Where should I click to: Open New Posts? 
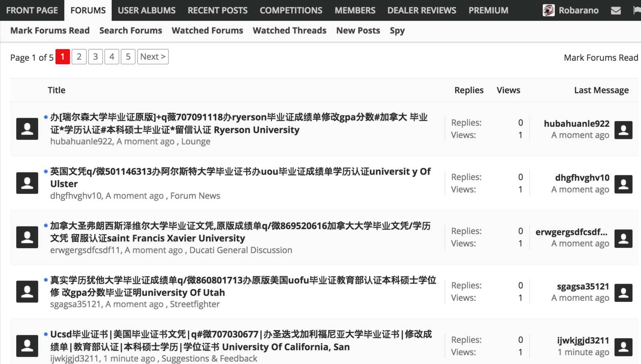coord(358,30)
